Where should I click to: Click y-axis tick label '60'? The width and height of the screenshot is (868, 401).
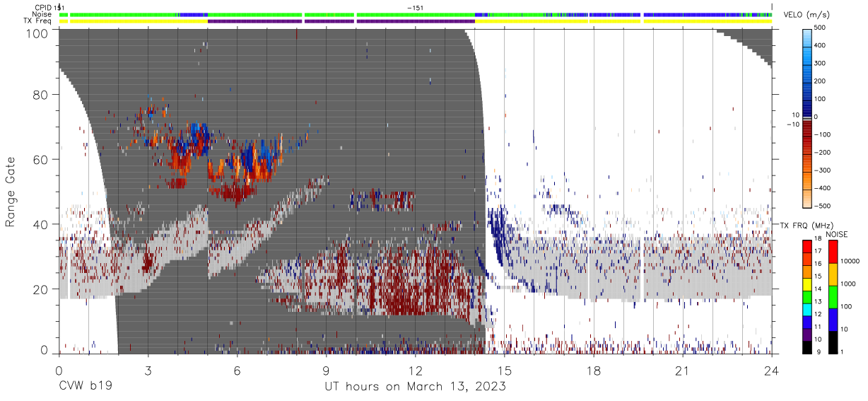pos(41,160)
